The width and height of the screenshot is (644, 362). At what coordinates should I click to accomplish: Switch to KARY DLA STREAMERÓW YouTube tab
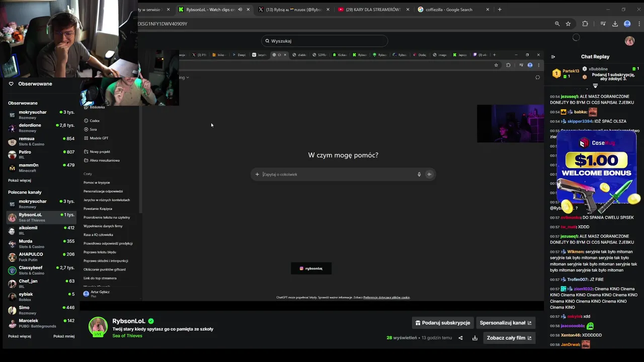[x=373, y=10]
